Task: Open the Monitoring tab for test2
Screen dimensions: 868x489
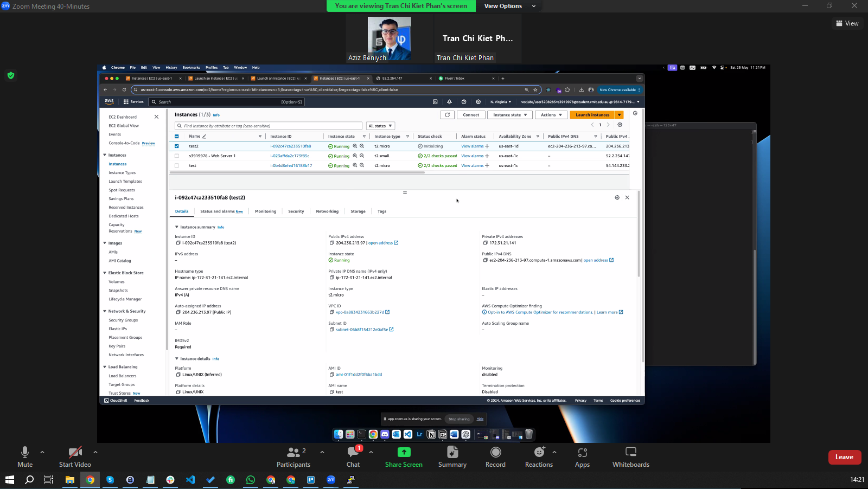Action: [265, 211]
